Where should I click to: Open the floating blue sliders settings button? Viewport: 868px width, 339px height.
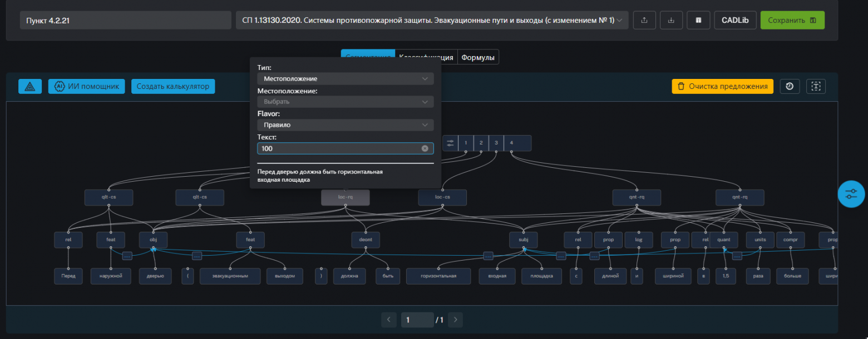tap(851, 194)
